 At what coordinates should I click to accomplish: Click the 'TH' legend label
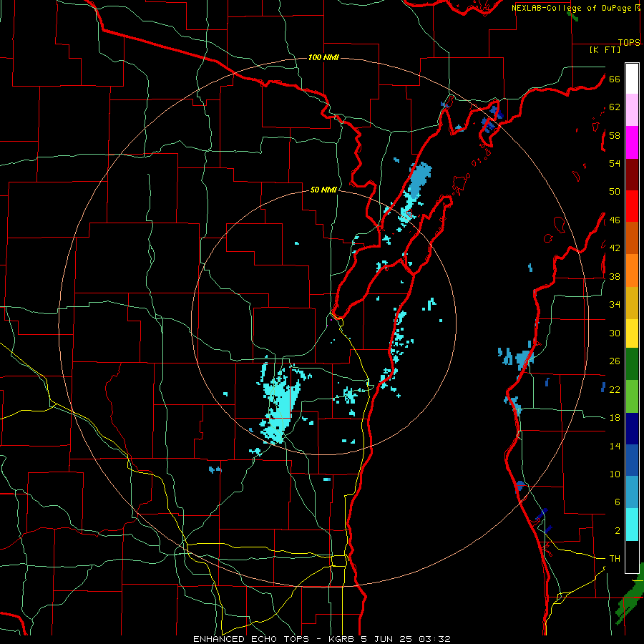(x=615, y=559)
